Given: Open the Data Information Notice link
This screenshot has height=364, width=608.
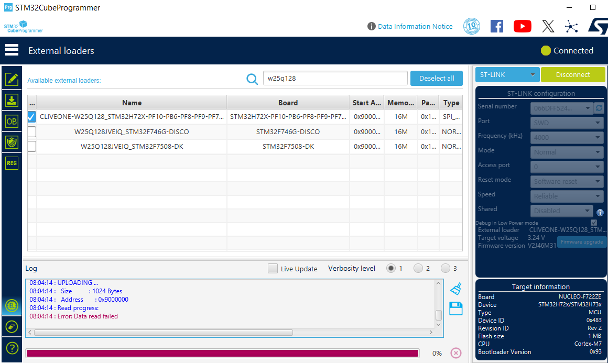Looking at the screenshot, I should click(415, 26).
